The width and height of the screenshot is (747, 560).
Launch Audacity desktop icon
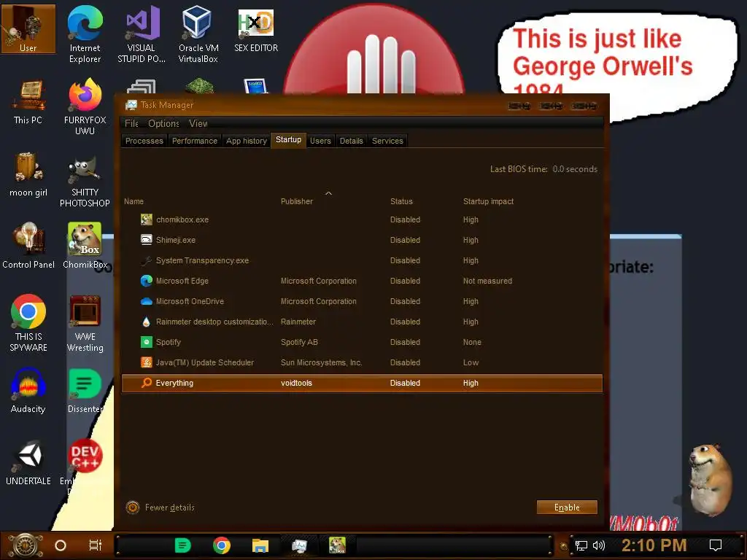(x=28, y=391)
